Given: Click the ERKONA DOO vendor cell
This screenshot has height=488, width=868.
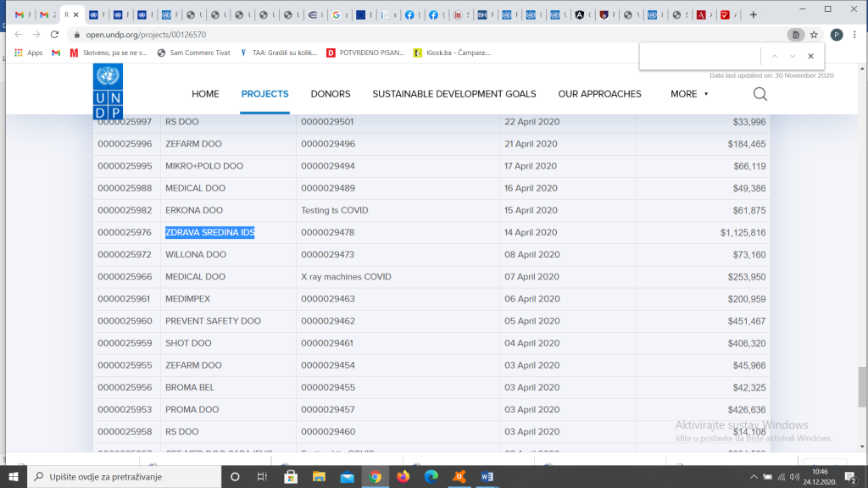Looking at the screenshot, I should [194, 210].
